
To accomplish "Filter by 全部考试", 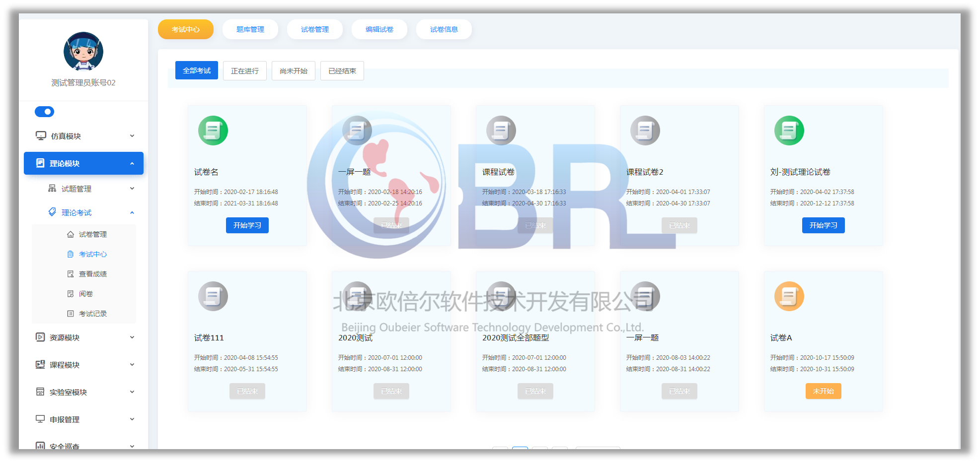I will (197, 70).
